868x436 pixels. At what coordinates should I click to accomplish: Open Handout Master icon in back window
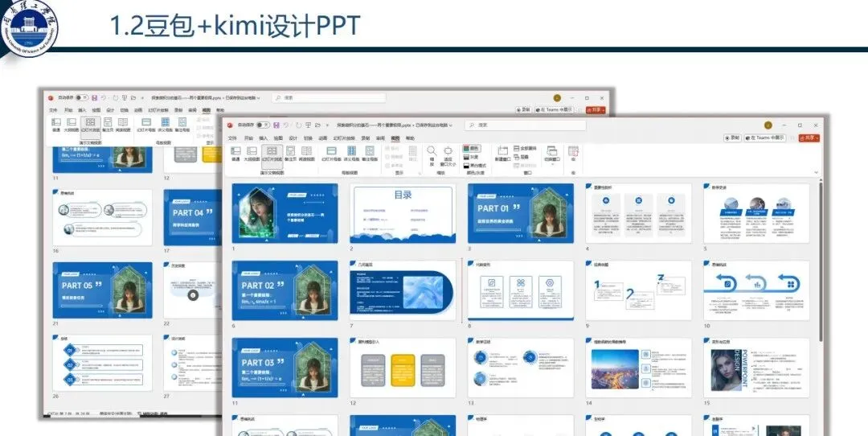click(165, 124)
